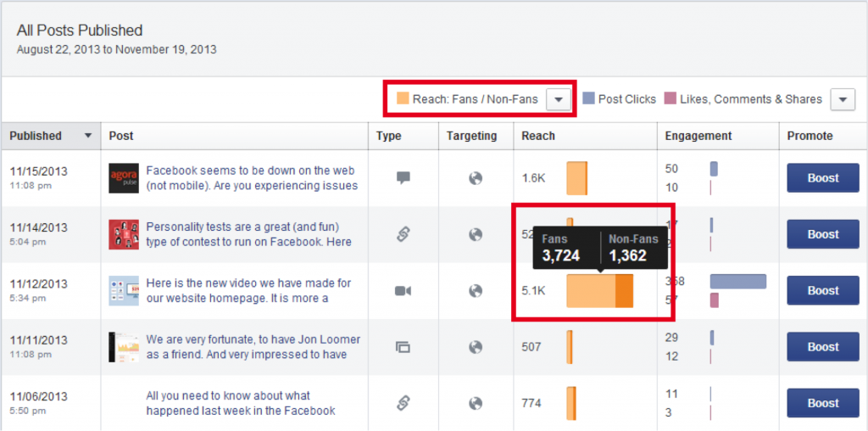Click the Engagement column header
The width and height of the screenshot is (868, 431).
[698, 136]
